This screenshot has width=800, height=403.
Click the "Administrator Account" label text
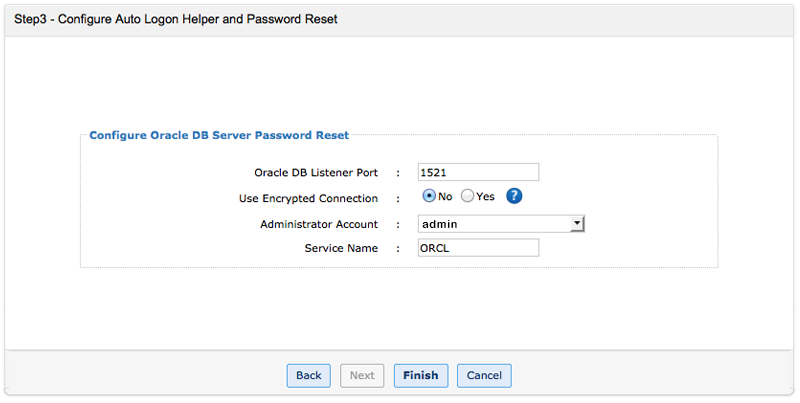[319, 224]
